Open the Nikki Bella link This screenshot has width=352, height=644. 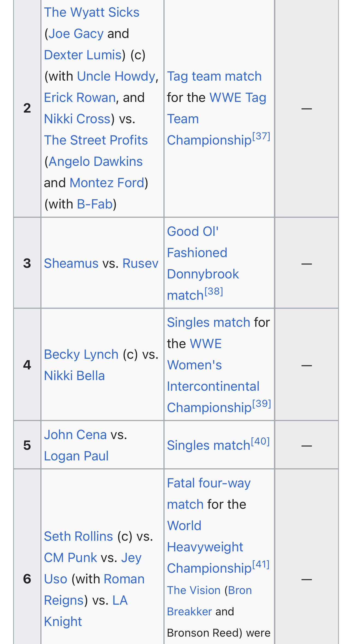click(x=74, y=376)
